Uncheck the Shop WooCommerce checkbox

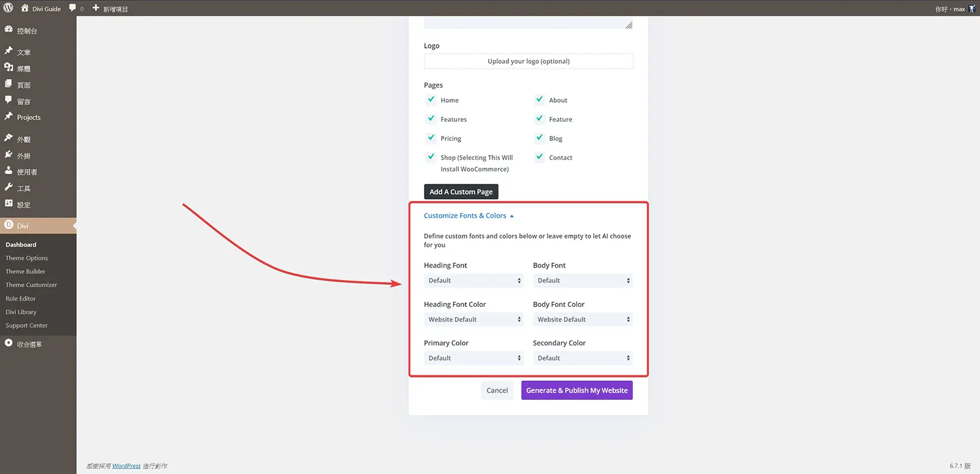pos(431,156)
